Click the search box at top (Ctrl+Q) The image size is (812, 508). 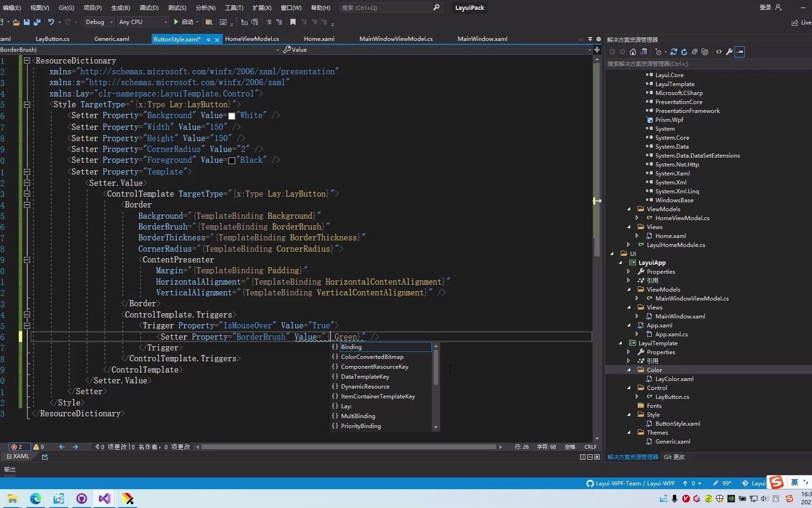(x=391, y=8)
